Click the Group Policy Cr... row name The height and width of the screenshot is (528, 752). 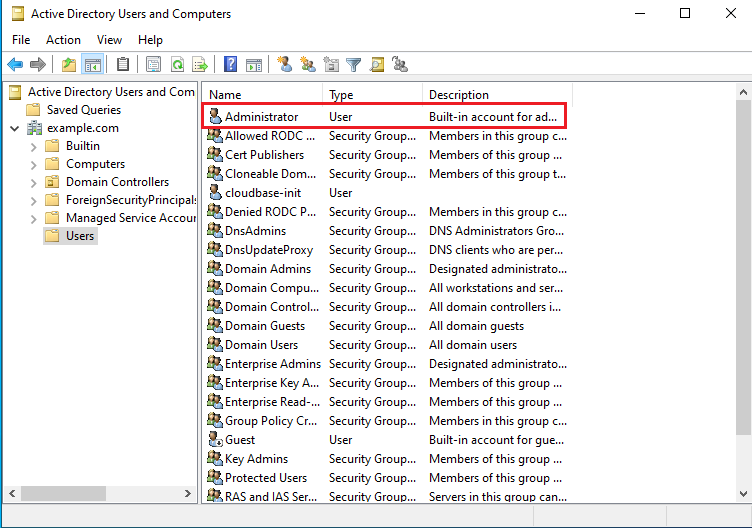(271, 421)
